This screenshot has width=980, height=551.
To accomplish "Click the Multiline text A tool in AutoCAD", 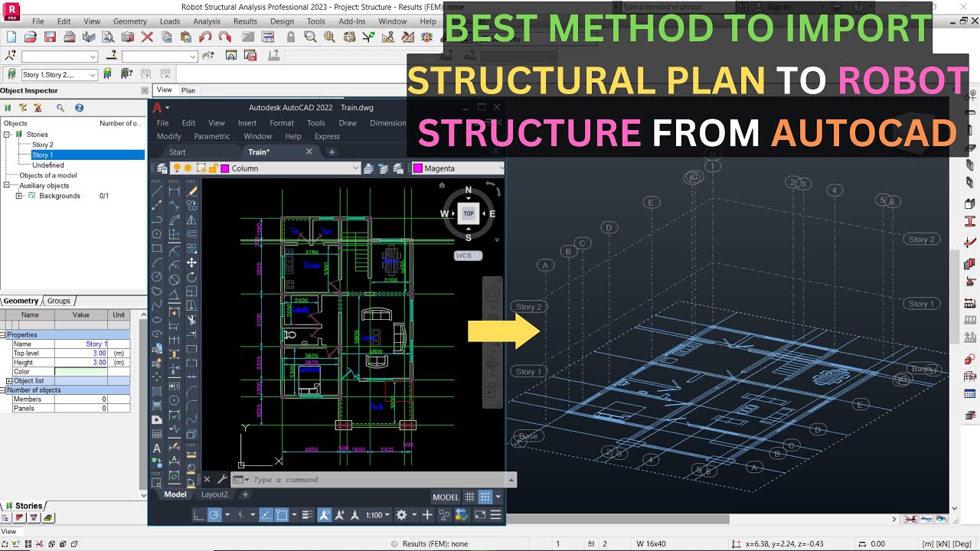I will click(x=157, y=448).
